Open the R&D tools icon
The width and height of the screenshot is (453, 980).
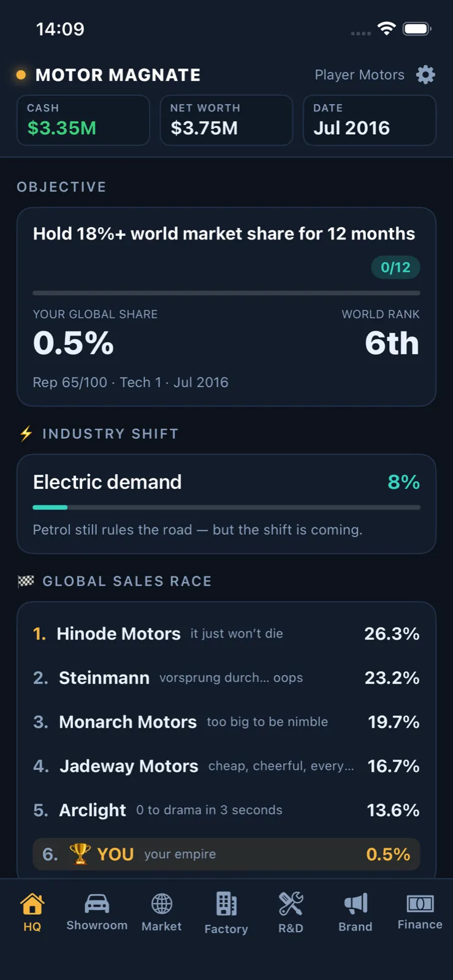click(x=291, y=904)
